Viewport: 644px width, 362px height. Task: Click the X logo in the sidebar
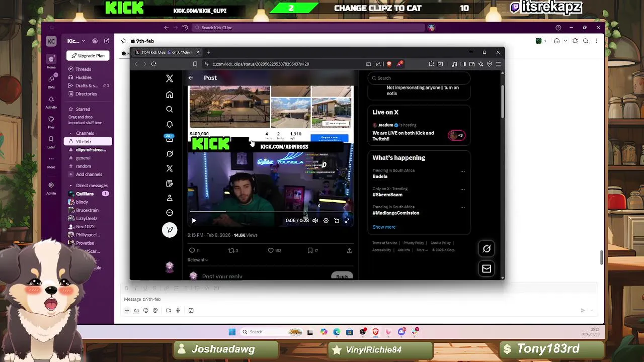[170, 78]
